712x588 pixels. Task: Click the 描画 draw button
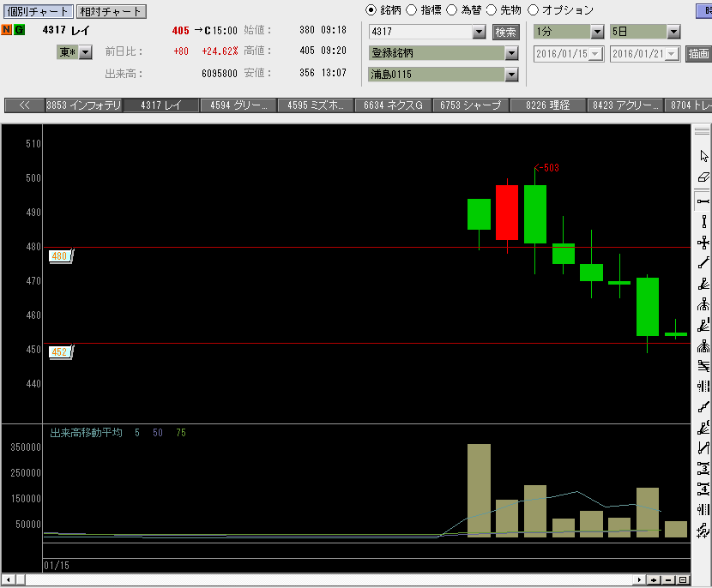tap(698, 54)
